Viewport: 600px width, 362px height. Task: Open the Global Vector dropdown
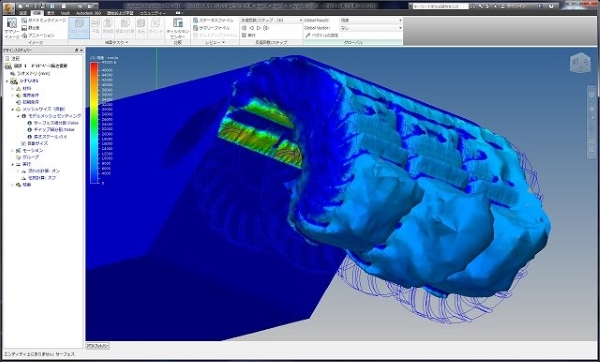coord(371,28)
